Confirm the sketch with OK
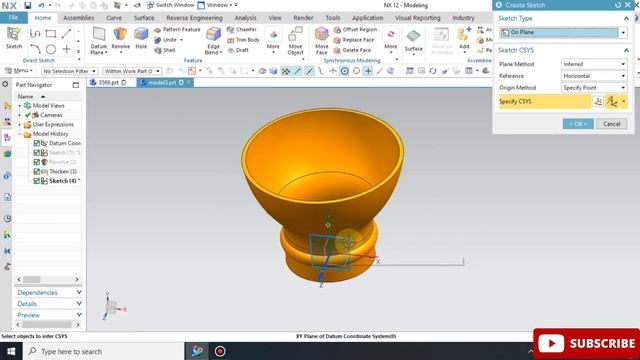The image size is (640, 360). [578, 124]
